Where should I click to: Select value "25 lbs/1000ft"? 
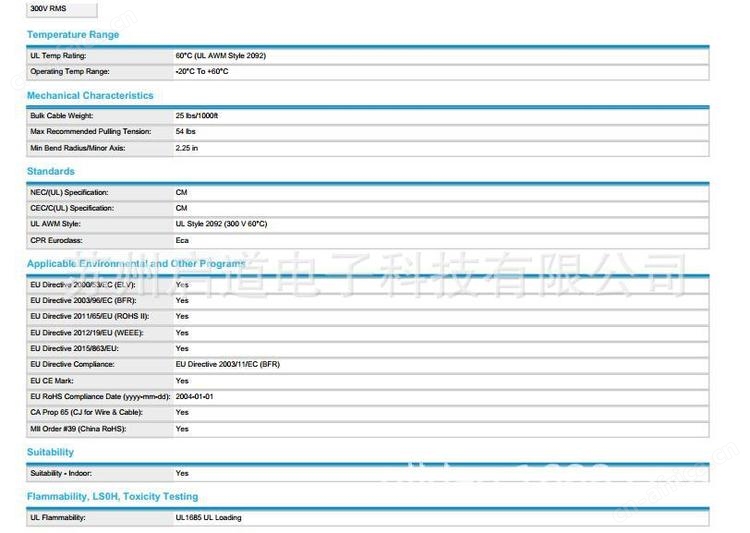pos(197,116)
